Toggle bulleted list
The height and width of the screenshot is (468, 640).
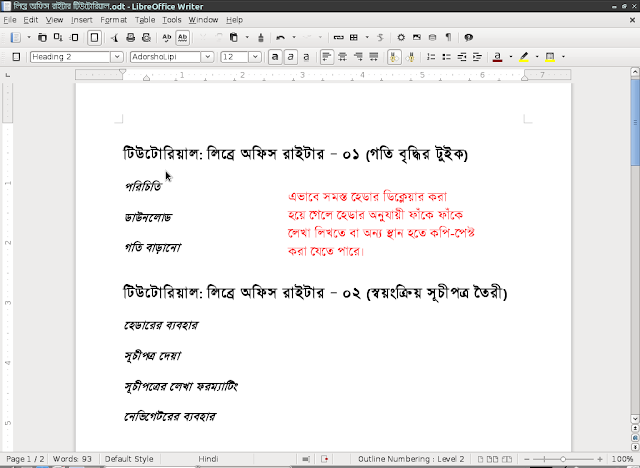[x=446, y=57]
